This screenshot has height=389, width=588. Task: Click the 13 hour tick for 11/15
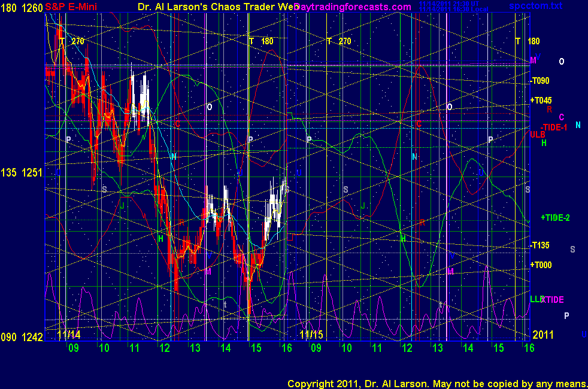click(x=438, y=348)
